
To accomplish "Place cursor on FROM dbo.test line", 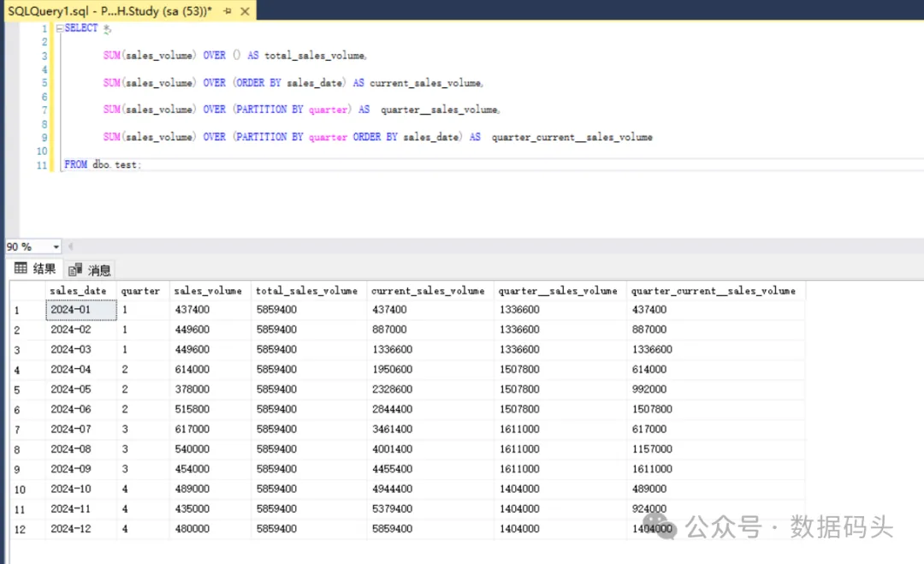I will point(103,165).
